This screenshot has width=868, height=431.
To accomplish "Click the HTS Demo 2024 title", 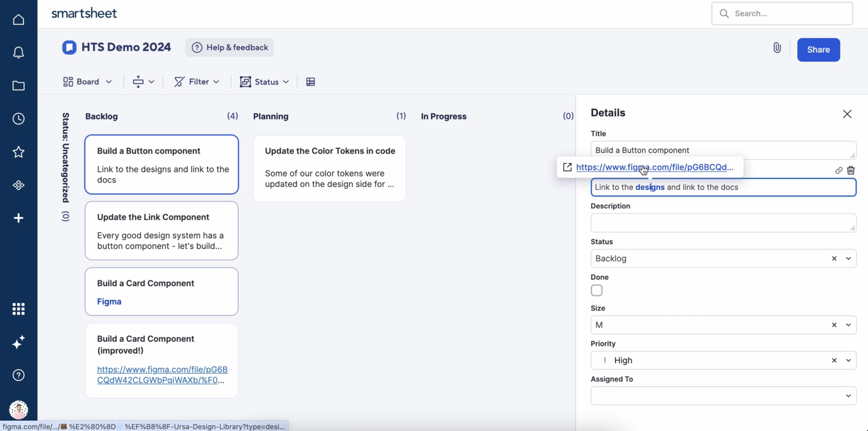I will click(126, 47).
